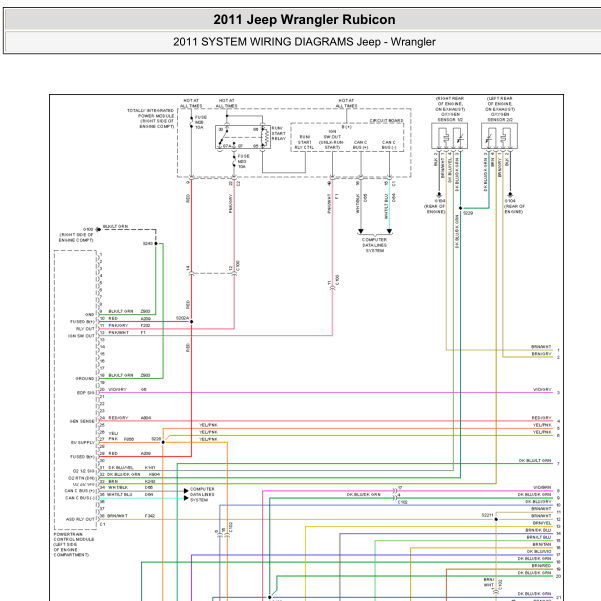Click the G104 ground under Oxygen Sensor 1/2
The height and width of the screenshot is (601, 601).
pos(439,195)
